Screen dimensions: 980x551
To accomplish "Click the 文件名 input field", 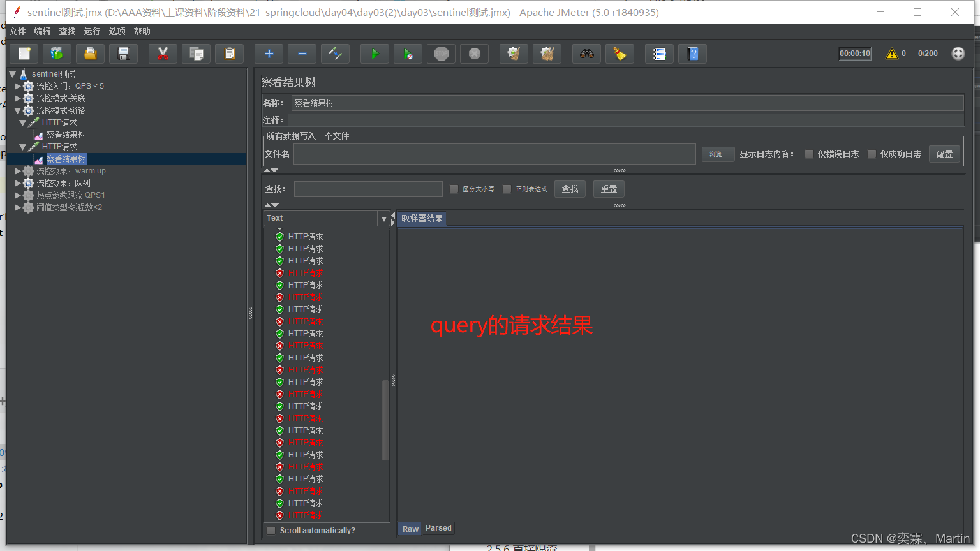I will 494,154.
